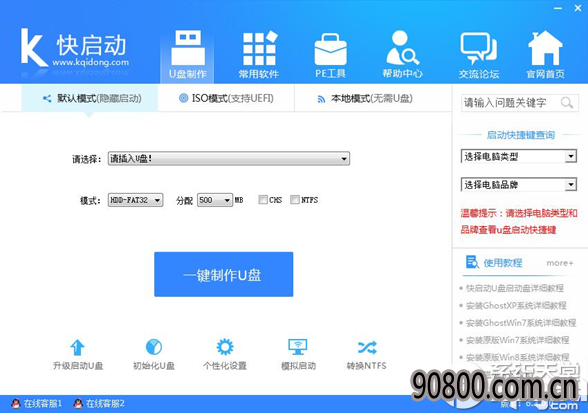Click the 初始化U盘 icon
The image size is (588, 413).
tap(154, 347)
